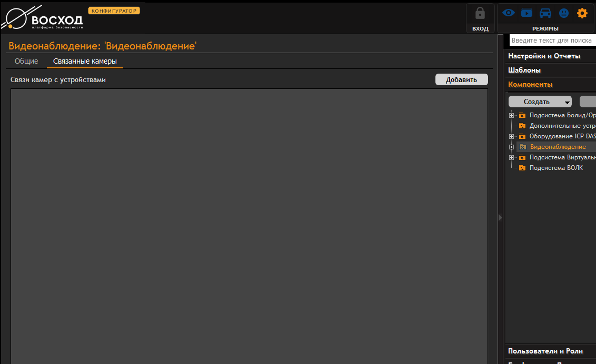Click the Дополнительные устройства folder icon
The image size is (596, 364).
point(522,126)
